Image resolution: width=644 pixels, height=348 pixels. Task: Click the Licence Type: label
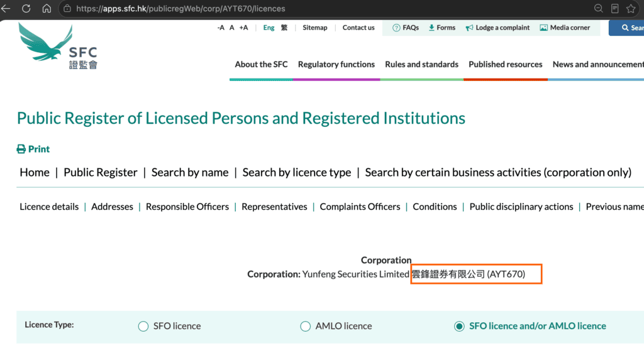point(49,325)
